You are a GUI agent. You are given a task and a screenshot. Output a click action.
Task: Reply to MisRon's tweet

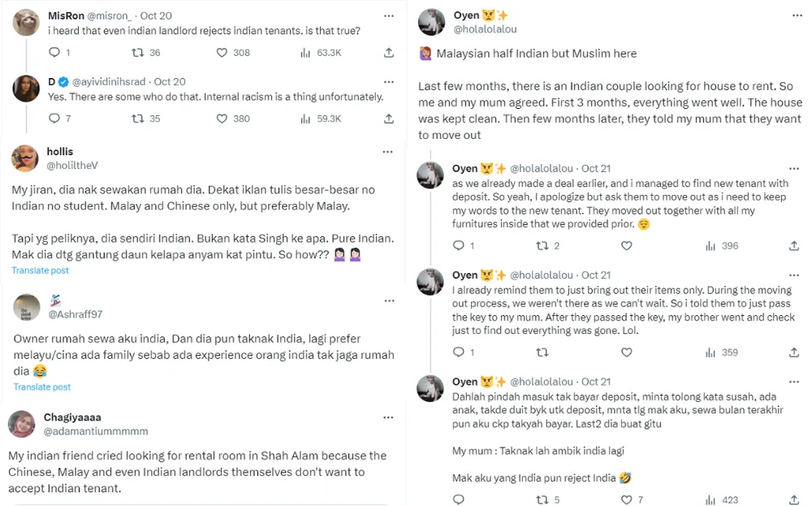point(54,53)
